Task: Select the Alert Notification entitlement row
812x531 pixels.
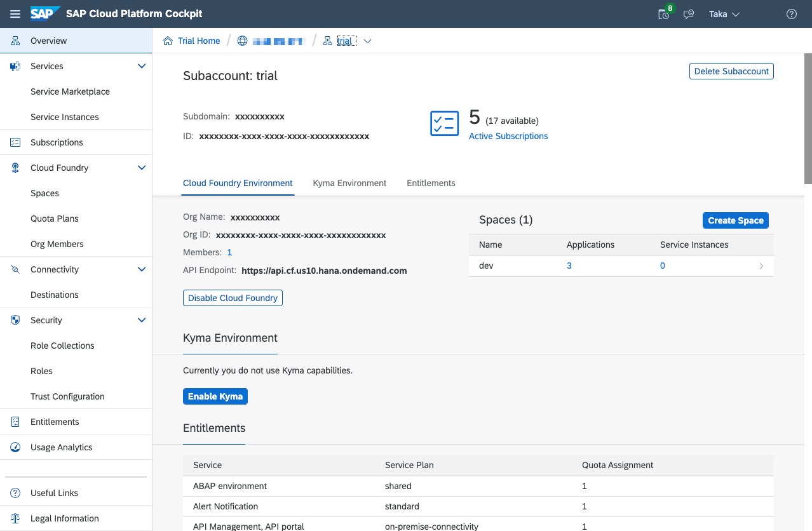Action: (478, 506)
